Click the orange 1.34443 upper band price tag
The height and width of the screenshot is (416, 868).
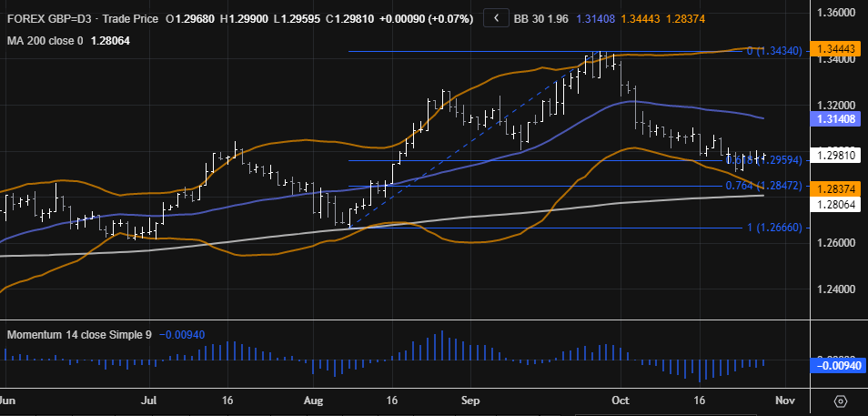(838, 48)
